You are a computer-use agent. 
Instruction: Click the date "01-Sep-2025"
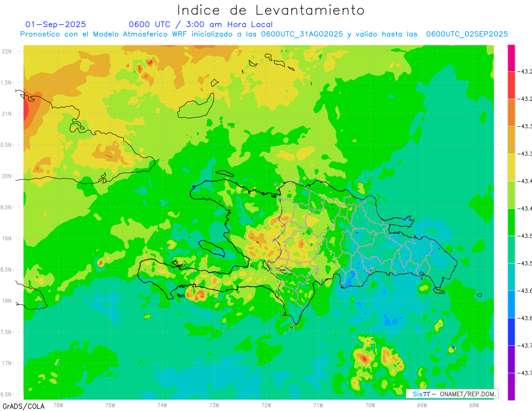click(x=55, y=24)
